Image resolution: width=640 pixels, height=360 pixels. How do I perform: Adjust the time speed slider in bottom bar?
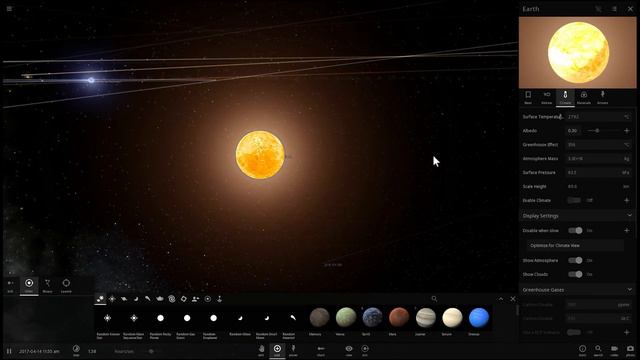(150, 351)
